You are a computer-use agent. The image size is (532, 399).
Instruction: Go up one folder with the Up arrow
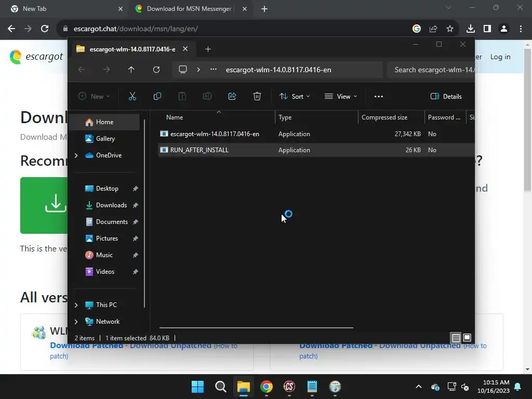(131, 70)
